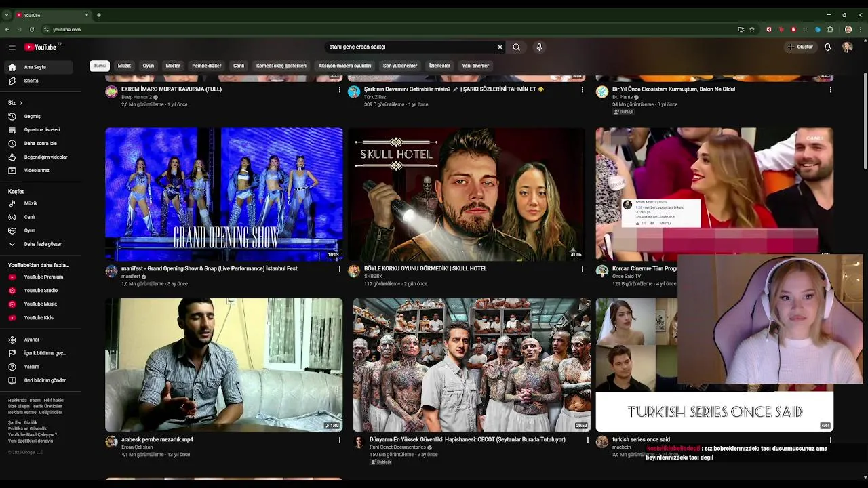868x488 pixels.
Task: Expand Daha fazla göster in sidebar
Action: coord(39,244)
